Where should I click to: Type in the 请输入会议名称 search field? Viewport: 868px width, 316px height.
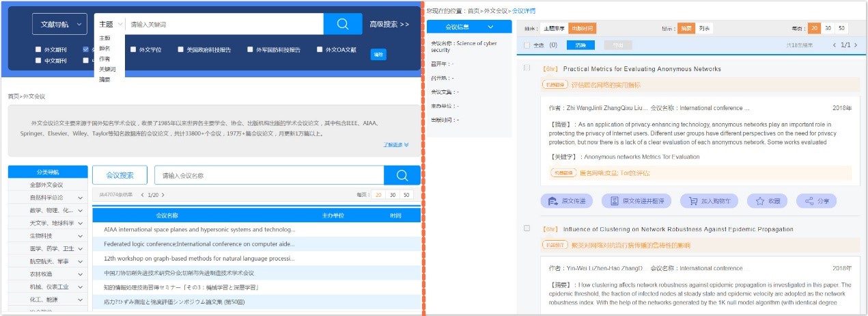pos(268,175)
